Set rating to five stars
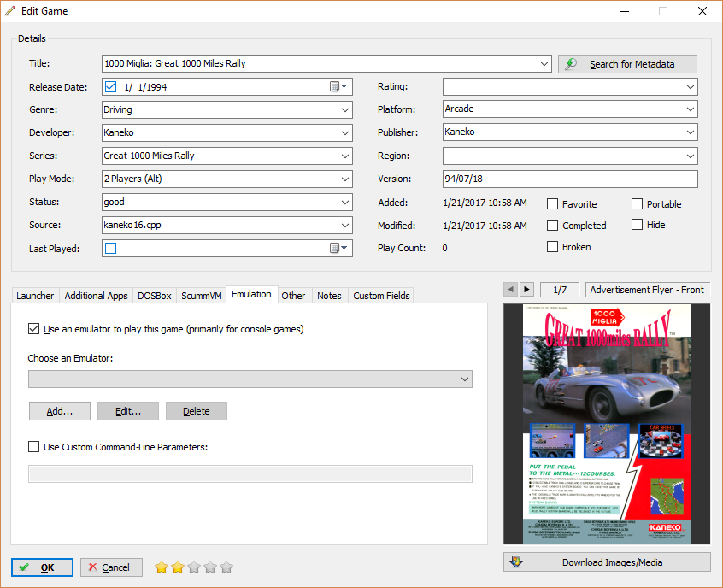 (226, 567)
